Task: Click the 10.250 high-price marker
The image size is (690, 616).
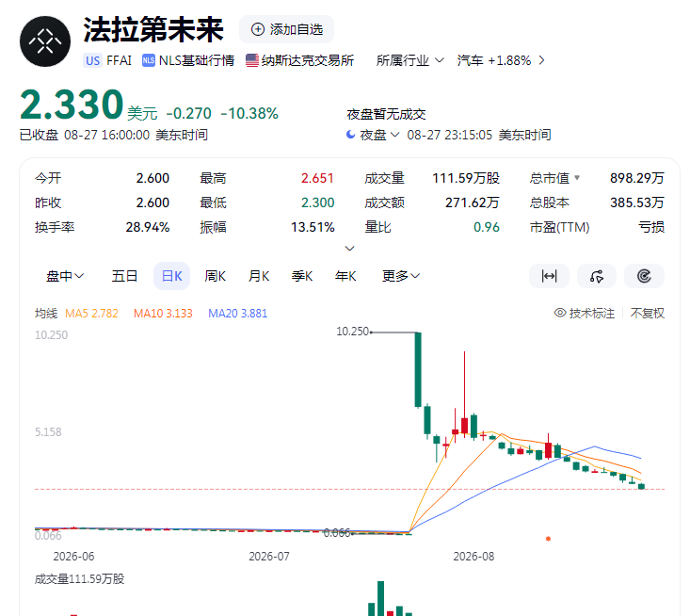Action: (352, 332)
